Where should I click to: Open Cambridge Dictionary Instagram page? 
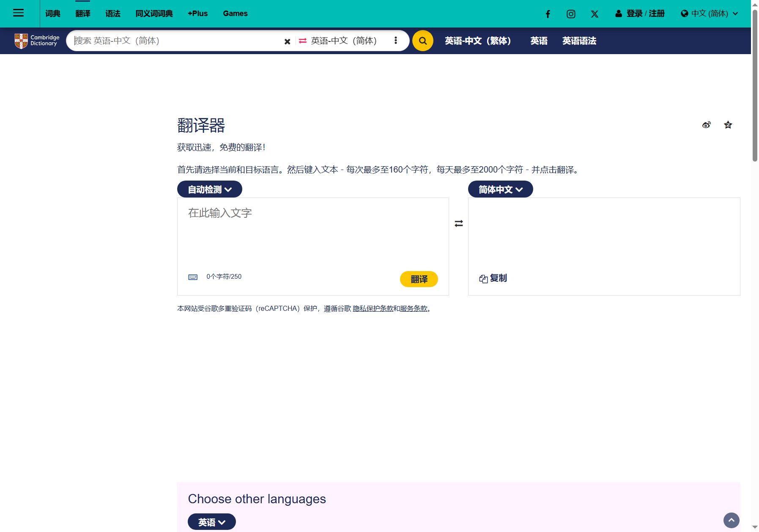[x=571, y=14]
